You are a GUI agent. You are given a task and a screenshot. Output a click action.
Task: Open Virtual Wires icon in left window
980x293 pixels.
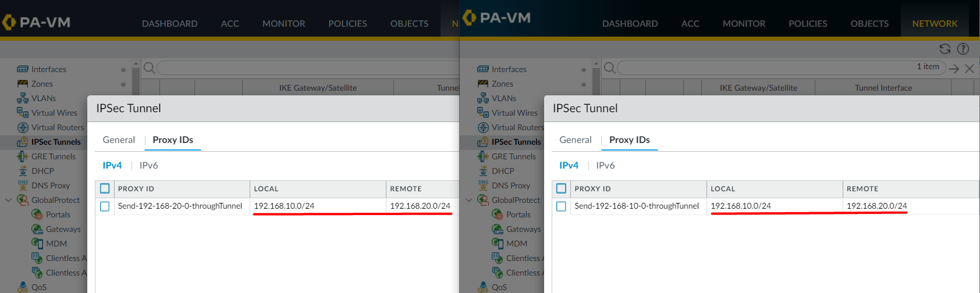pyautogui.click(x=23, y=112)
